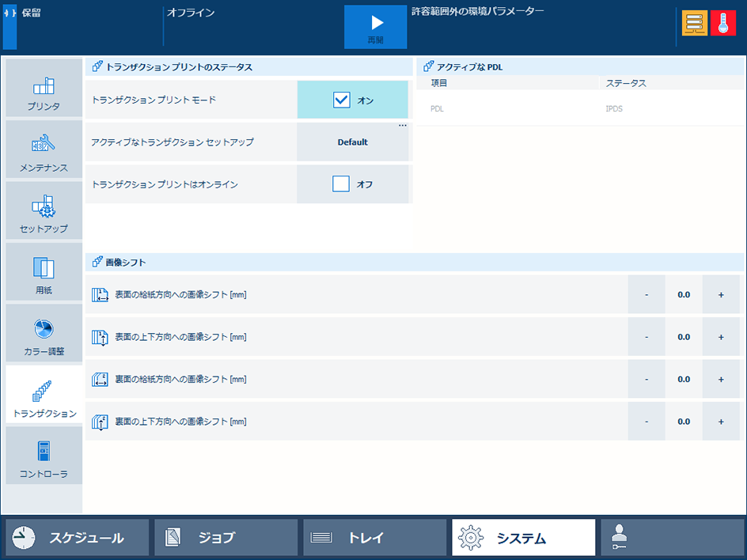Open the カラー調整 sidebar section
Image resolution: width=747 pixels, height=560 pixels.
[x=44, y=333]
